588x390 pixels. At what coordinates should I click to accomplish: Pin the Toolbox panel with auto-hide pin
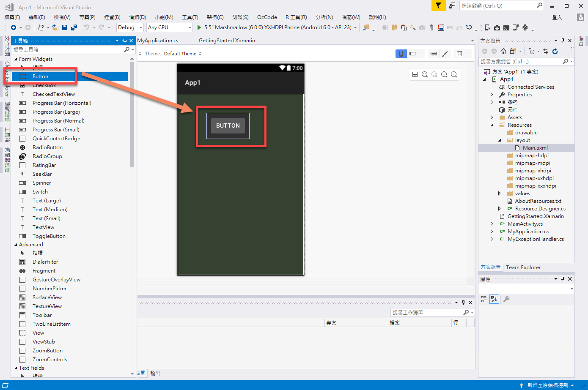pos(124,41)
